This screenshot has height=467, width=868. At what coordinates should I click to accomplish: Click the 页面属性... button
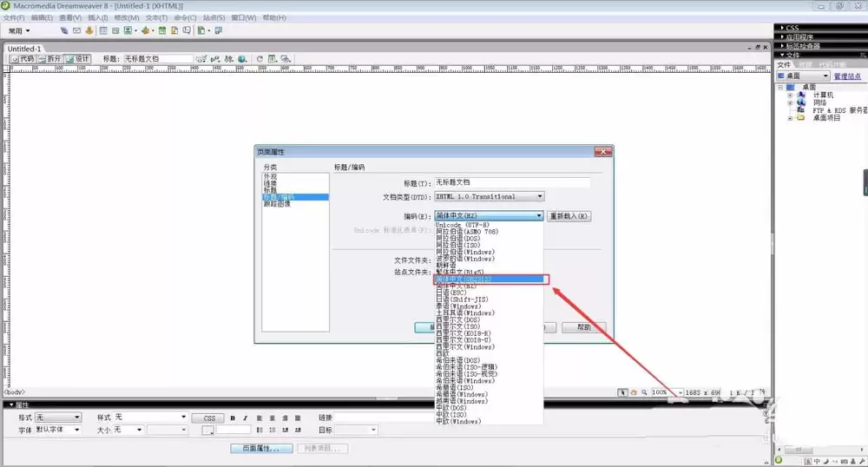tap(260, 449)
